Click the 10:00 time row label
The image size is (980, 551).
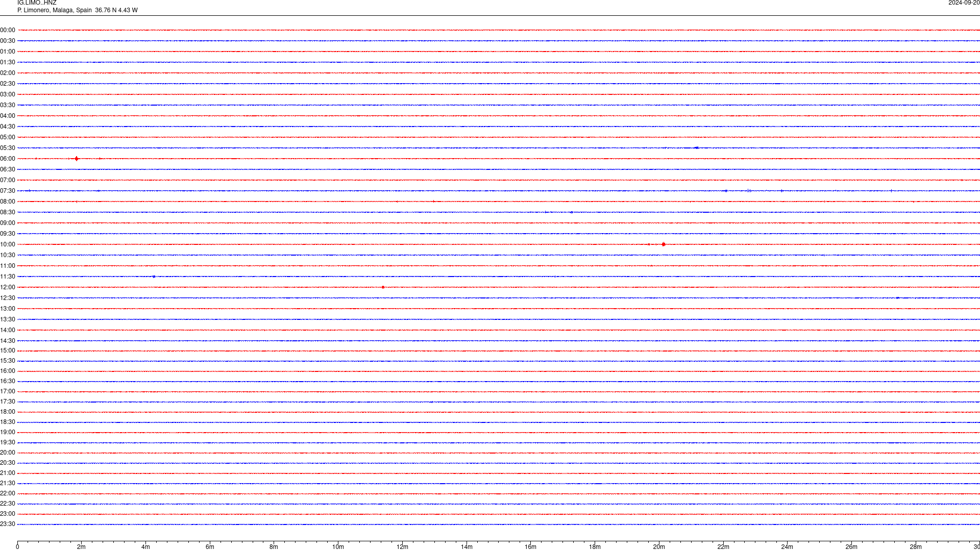tap(8, 244)
